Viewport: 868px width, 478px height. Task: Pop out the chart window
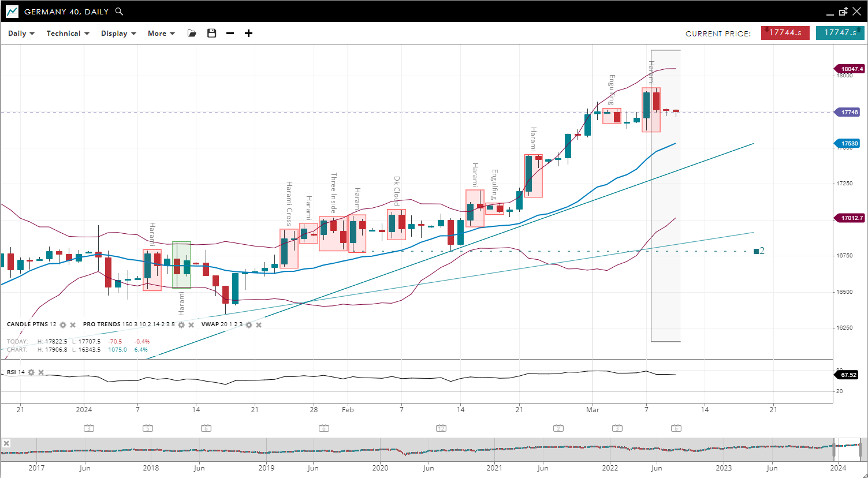pos(843,12)
